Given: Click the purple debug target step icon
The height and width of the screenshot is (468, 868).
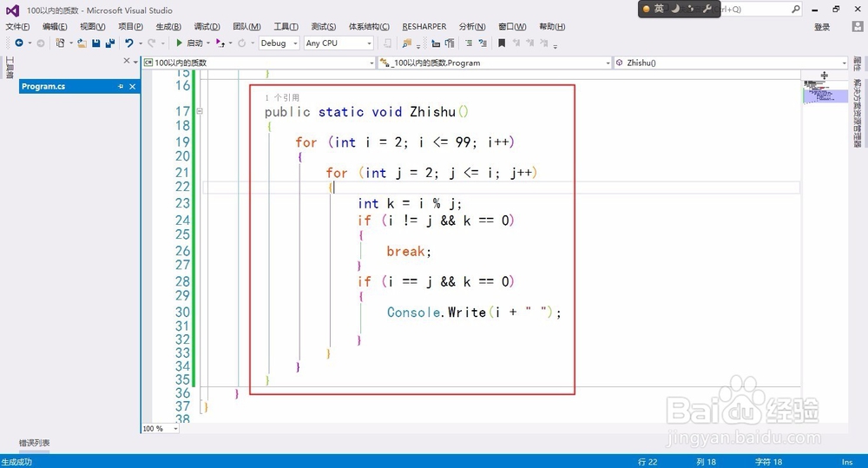Looking at the screenshot, I should 220,43.
